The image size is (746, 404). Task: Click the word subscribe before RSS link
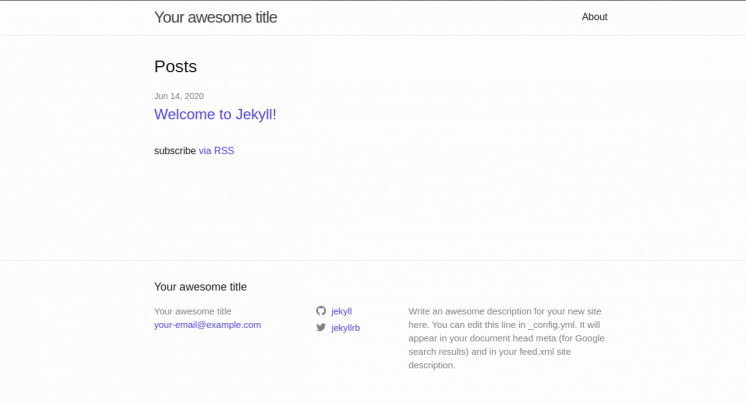[x=175, y=151]
